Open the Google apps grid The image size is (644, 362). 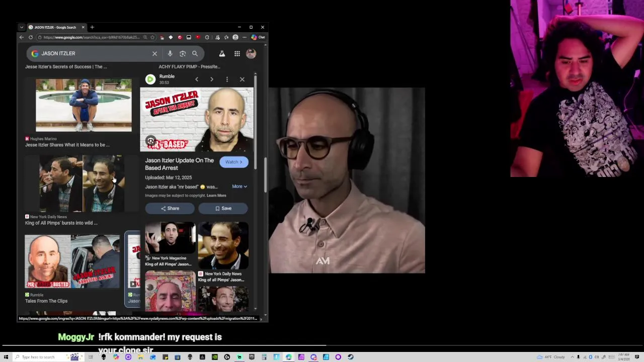click(237, 53)
